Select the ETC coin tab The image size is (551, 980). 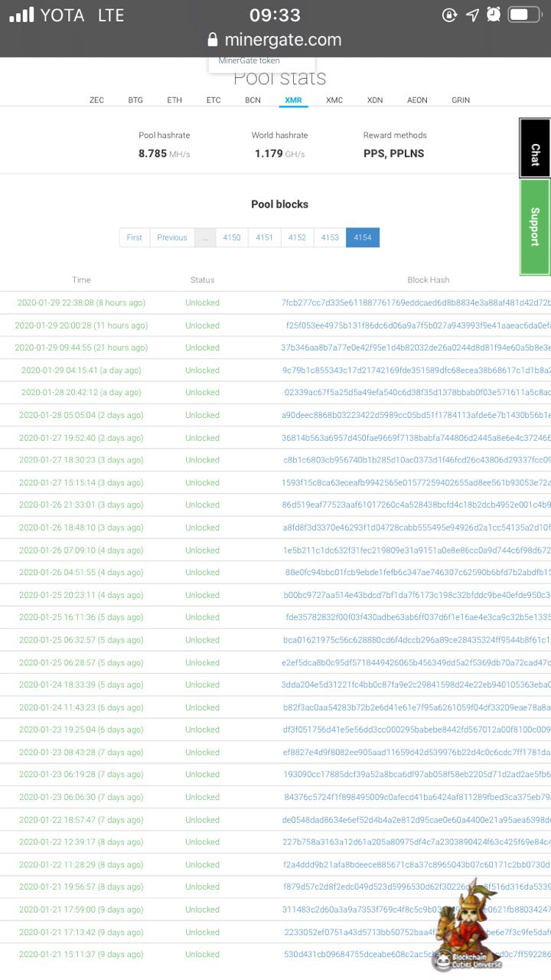pyautogui.click(x=214, y=100)
